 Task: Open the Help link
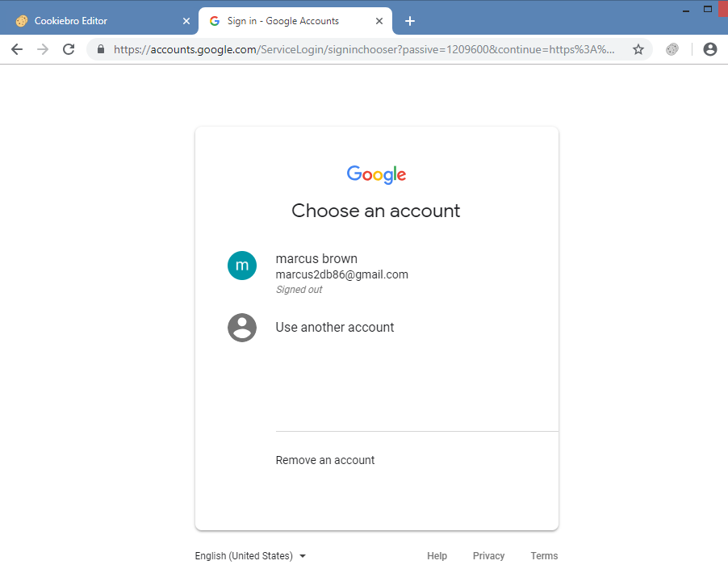pos(437,555)
